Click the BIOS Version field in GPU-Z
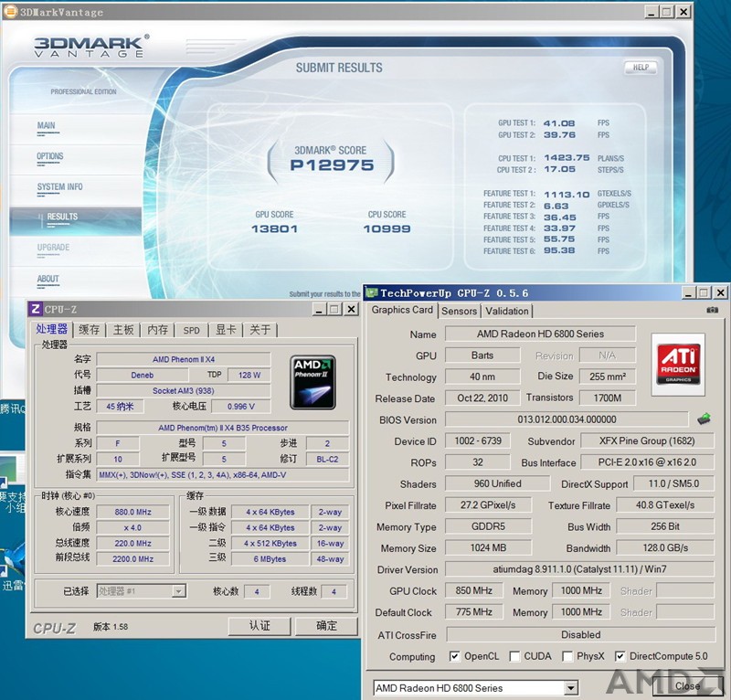The height and width of the screenshot is (700, 731). [567, 419]
